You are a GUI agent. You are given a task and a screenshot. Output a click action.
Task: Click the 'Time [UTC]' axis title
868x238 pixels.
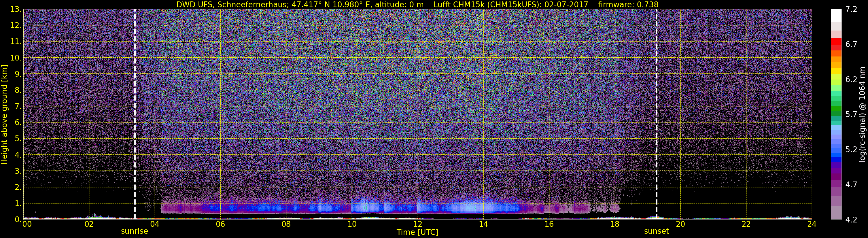[x=417, y=232]
